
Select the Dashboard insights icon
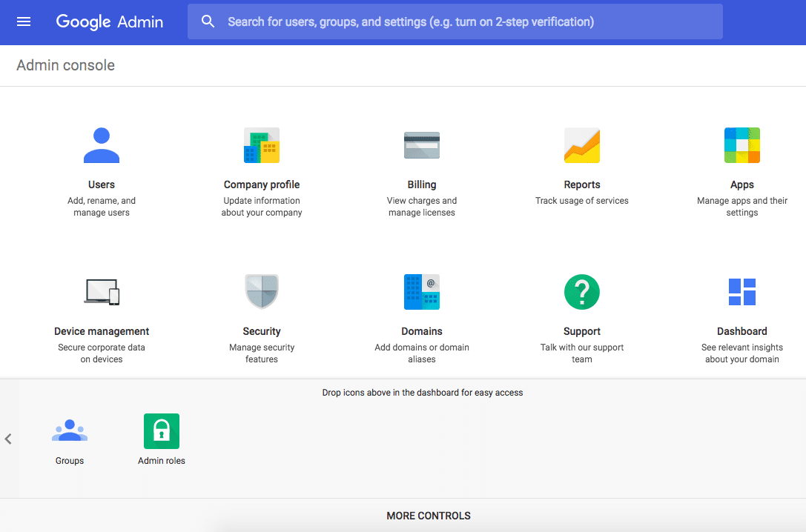pos(741,291)
